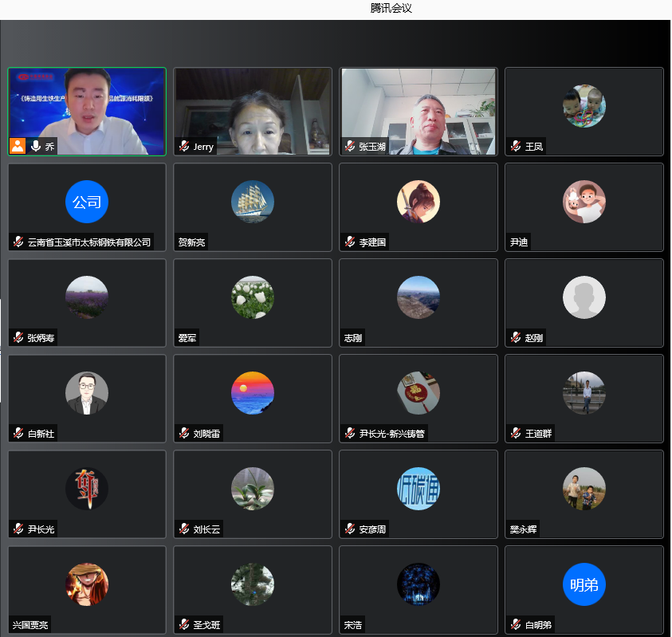This screenshot has width=672, height=637.
Task: Click the name label 云南省玉溪市太标钢铁有限公司
Action: 88,242
